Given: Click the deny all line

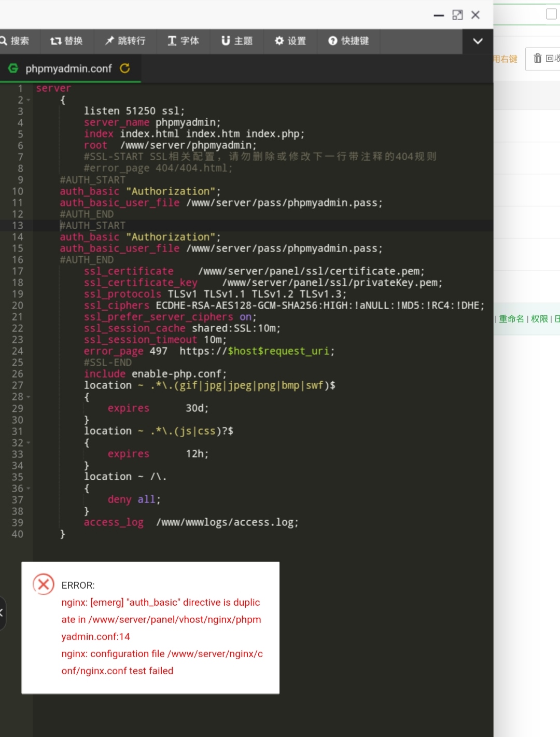Looking at the screenshot, I should pyautogui.click(x=134, y=499).
